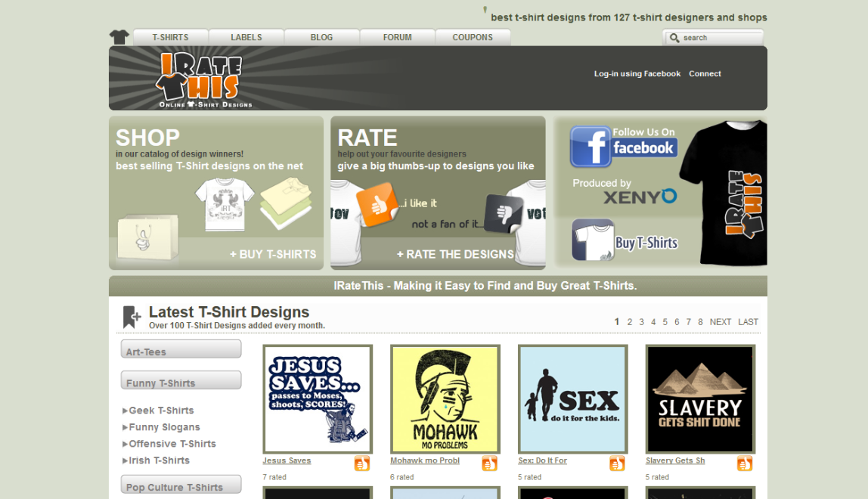Go to NEXT page of designs

coord(720,322)
